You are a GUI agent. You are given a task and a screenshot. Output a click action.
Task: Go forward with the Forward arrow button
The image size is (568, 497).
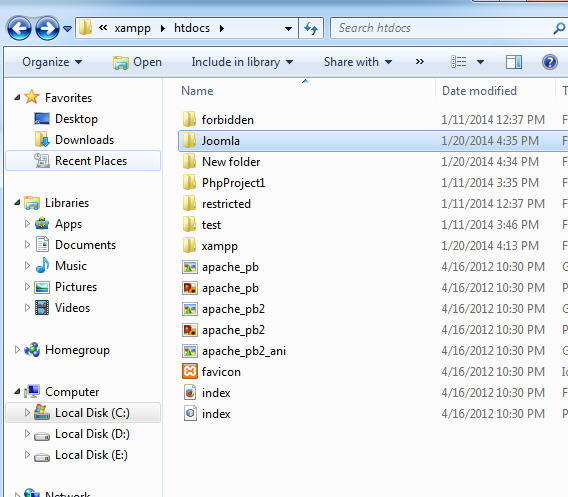[x=47, y=28]
